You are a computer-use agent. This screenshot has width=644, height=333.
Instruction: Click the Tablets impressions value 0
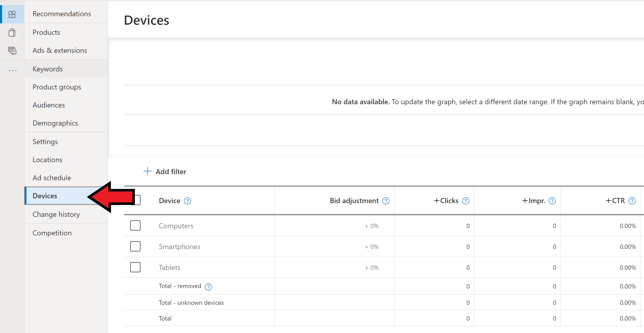(x=554, y=268)
